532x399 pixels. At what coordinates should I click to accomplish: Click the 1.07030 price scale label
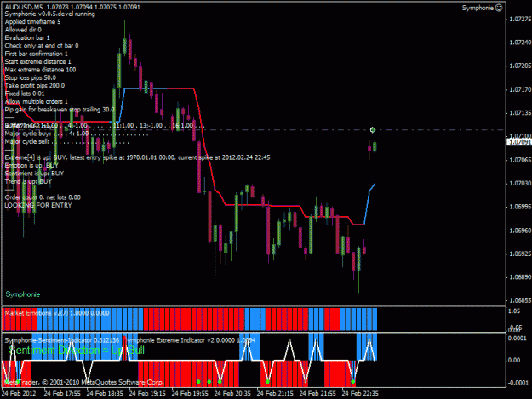(x=520, y=184)
